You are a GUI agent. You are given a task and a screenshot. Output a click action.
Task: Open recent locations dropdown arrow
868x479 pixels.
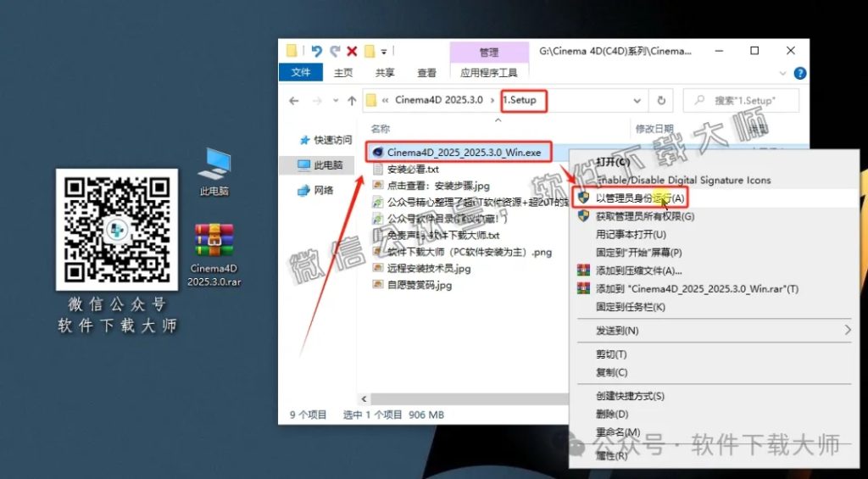pos(336,101)
